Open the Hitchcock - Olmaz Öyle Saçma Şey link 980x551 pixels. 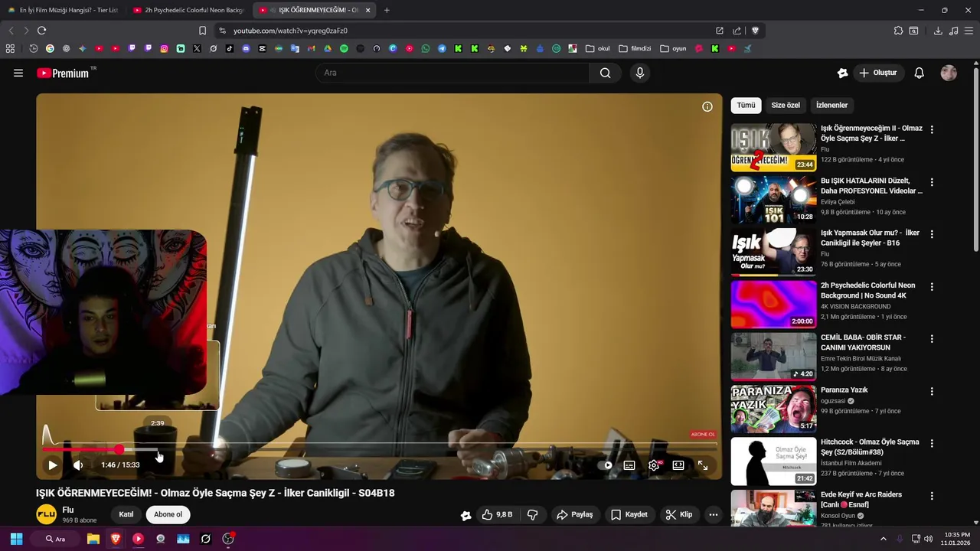[x=870, y=447]
